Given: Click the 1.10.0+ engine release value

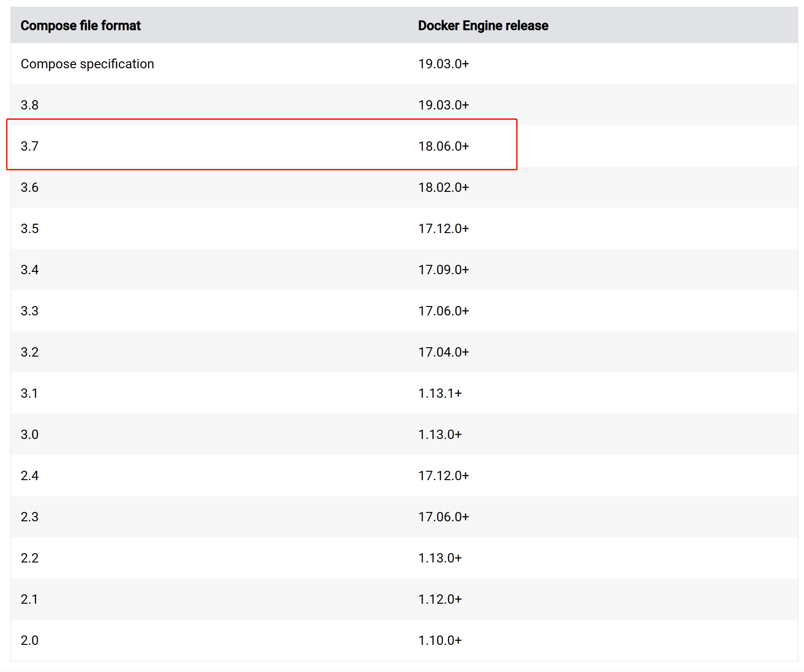Looking at the screenshot, I should pos(440,641).
